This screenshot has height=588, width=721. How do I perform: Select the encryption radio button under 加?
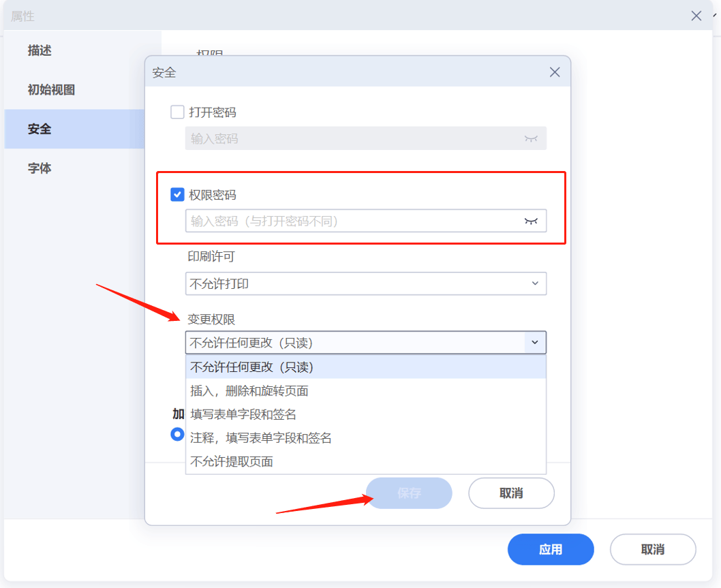[177, 434]
